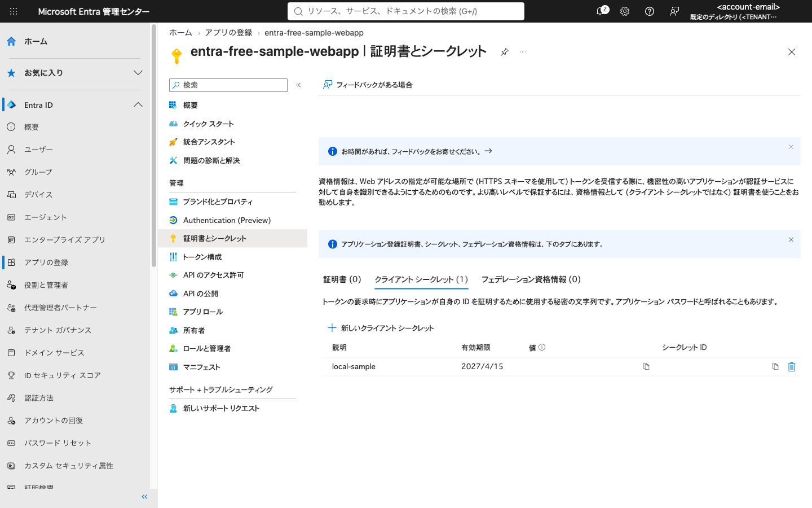Click フィードバックがある場合 button
Image resolution: width=812 pixels, height=508 pixels.
pyautogui.click(x=368, y=85)
